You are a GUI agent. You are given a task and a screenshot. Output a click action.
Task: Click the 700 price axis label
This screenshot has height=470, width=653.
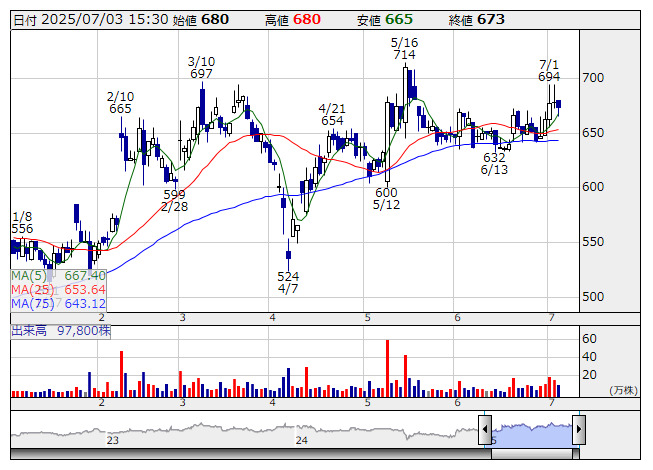click(x=593, y=78)
